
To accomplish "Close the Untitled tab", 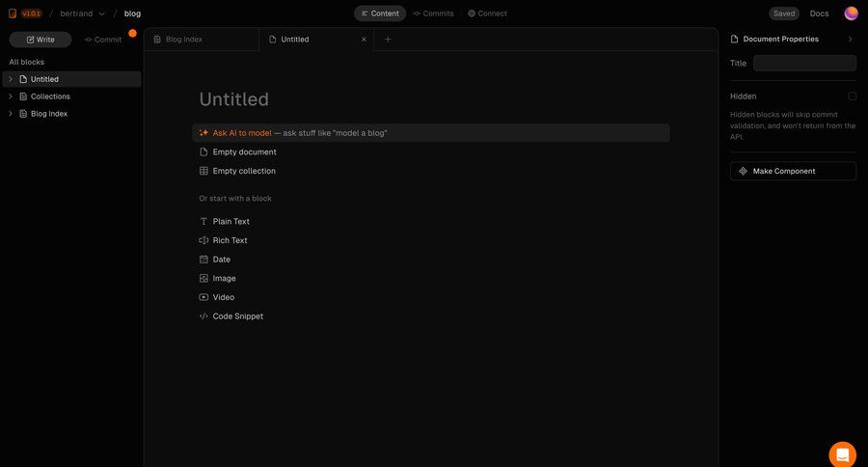I will [x=364, y=40].
